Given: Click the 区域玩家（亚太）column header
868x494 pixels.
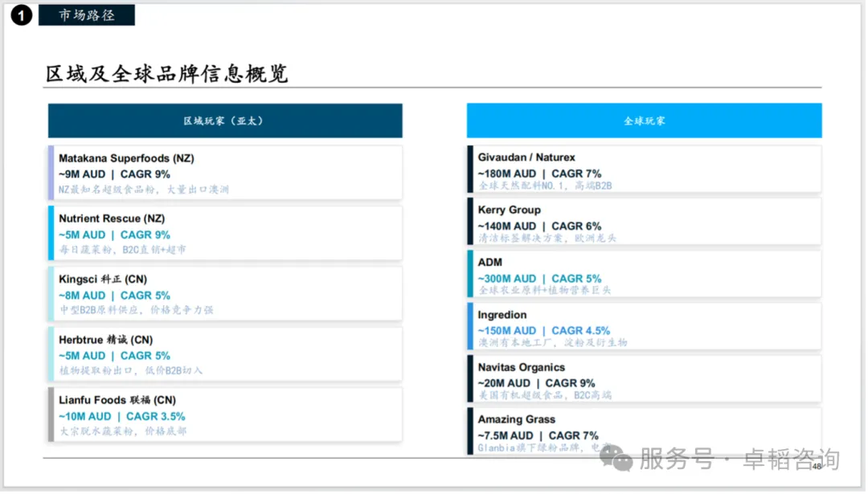Looking at the screenshot, I should coord(225,120).
